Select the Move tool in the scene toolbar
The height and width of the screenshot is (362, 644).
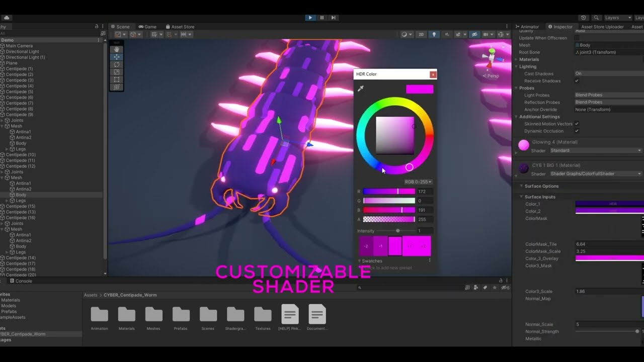coord(117,57)
